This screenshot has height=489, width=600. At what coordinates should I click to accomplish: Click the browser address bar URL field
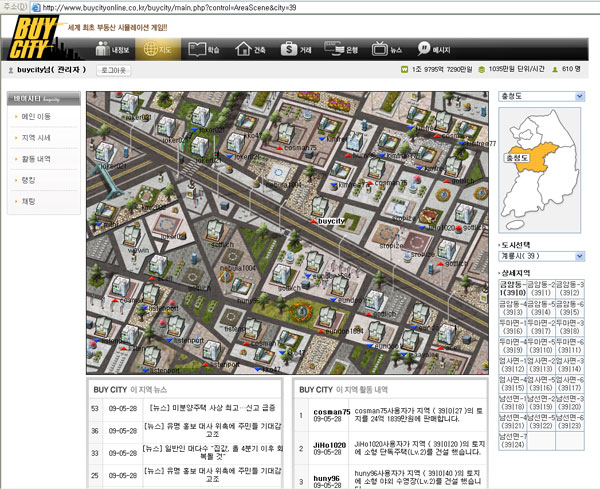(300, 7)
